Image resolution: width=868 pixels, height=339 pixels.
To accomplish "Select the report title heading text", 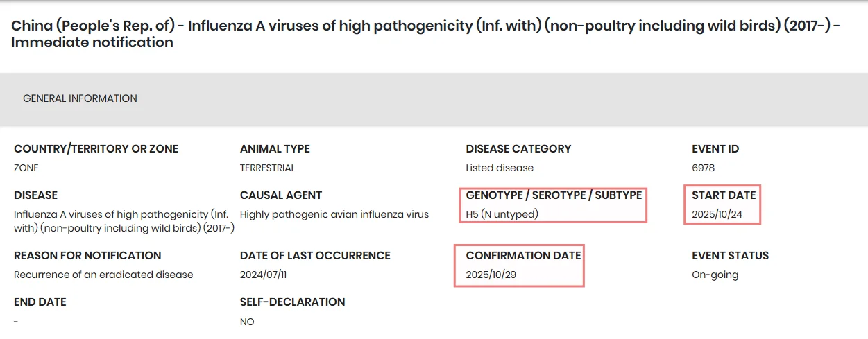I will pos(426,35).
